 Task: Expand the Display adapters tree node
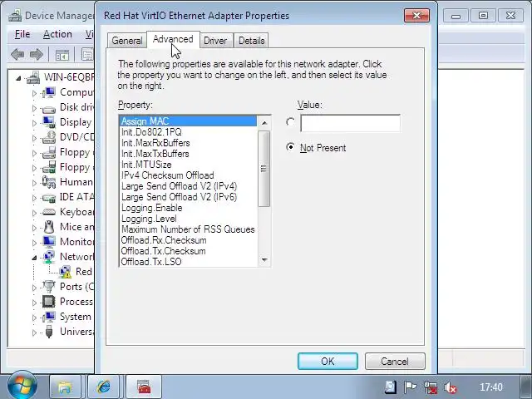34,123
